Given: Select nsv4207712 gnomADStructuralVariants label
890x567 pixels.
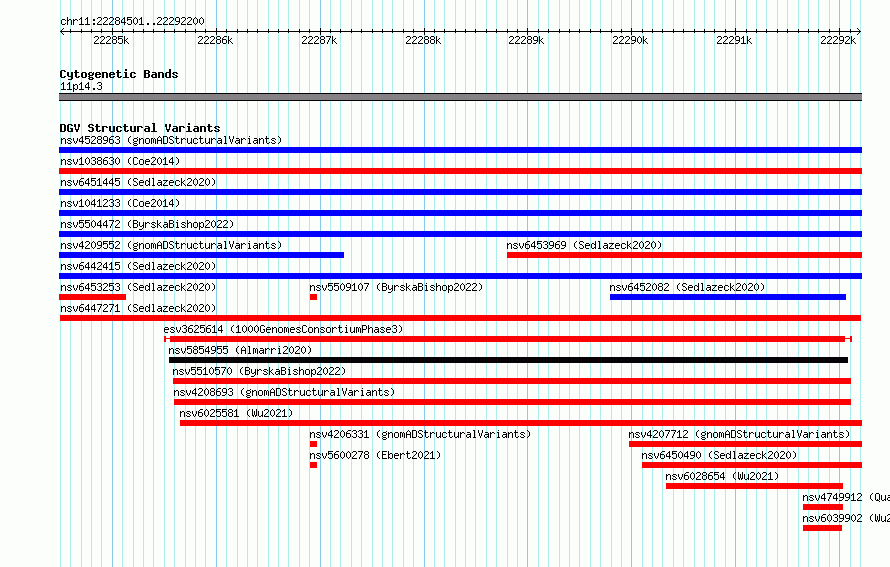Looking at the screenshot, I should tap(739, 434).
